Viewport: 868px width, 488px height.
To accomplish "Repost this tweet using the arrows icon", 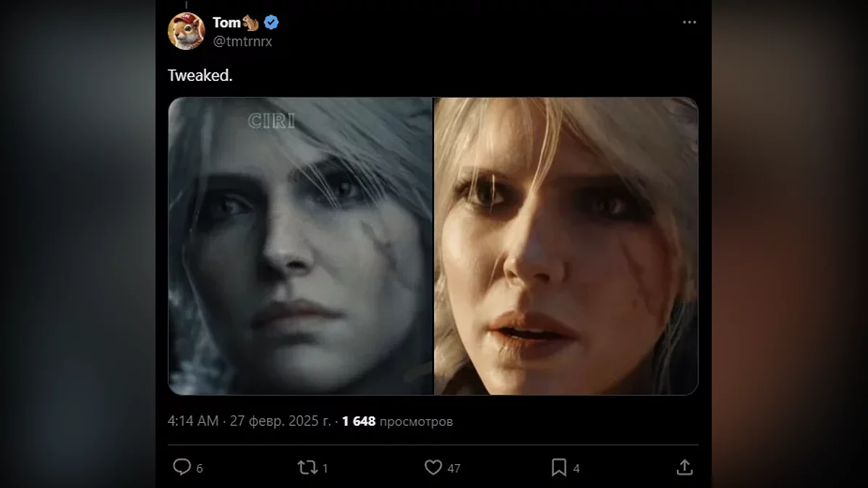I will pos(307,468).
